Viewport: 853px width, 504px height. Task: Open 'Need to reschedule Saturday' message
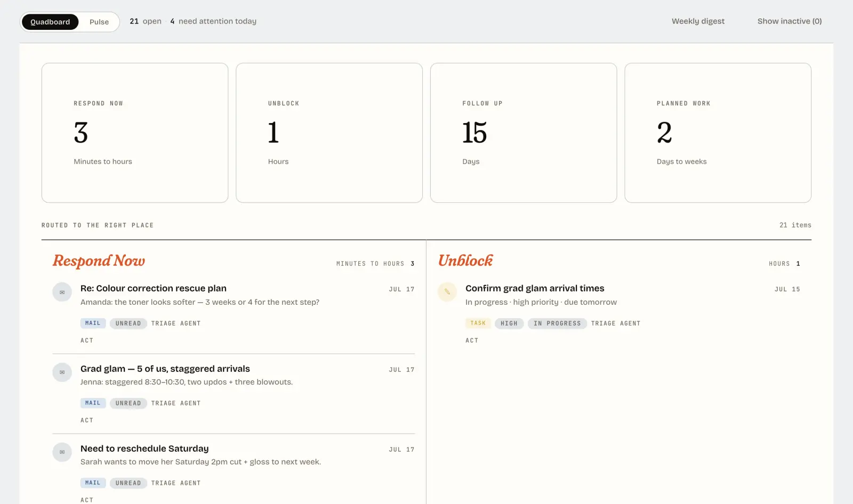(x=144, y=449)
